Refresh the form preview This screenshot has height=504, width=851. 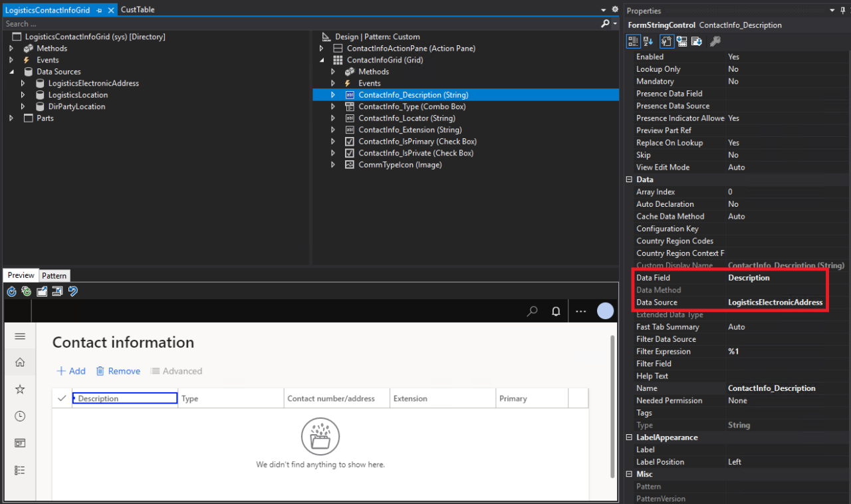(11, 291)
